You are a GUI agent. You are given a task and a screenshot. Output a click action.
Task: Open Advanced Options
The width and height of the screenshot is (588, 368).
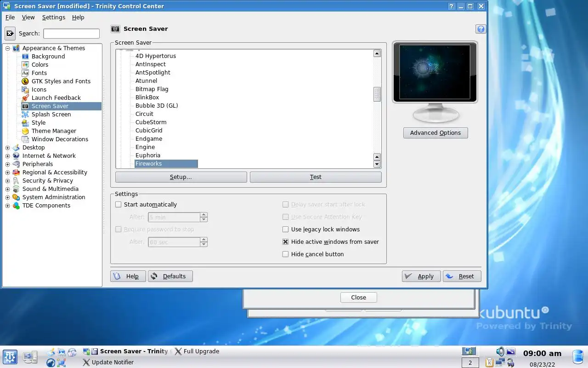[435, 133]
